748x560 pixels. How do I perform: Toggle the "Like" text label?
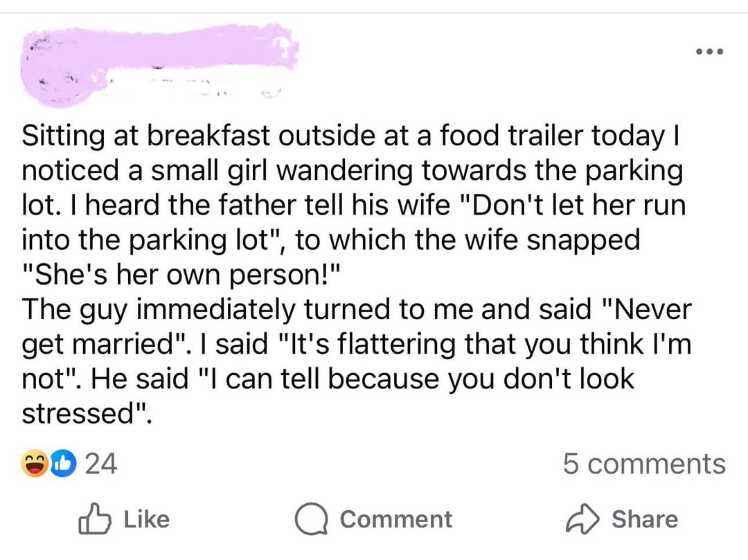click(x=146, y=520)
